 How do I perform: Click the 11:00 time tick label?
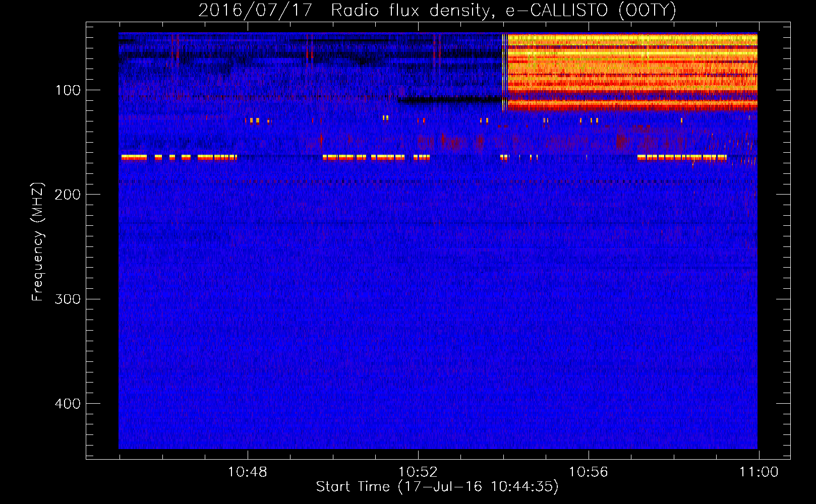click(x=759, y=472)
